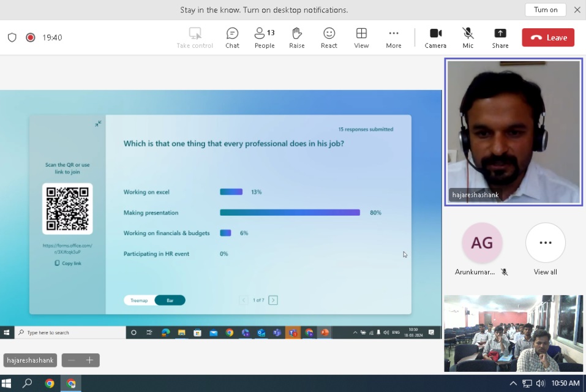Click the Working on excel 13% bar
Image resolution: width=586 pixels, height=392 pixels.
tap(231, 192)
